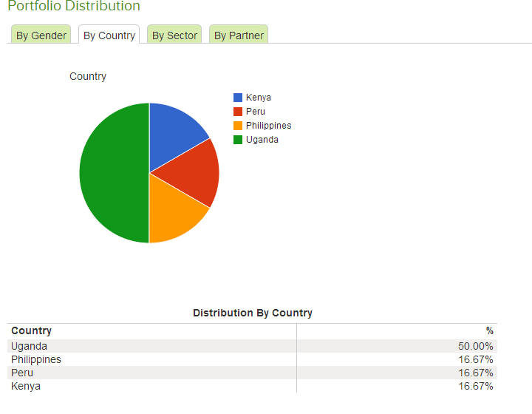Click the Distribution By Country table title
Image resolution: width=532 pixels, height=414 pixels.
[253, 313]
